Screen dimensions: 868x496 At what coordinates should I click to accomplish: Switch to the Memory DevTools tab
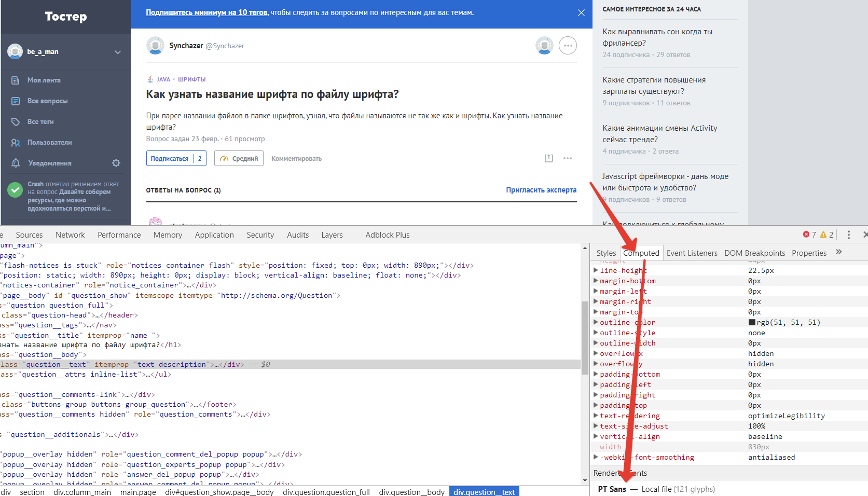coord(168,235)
